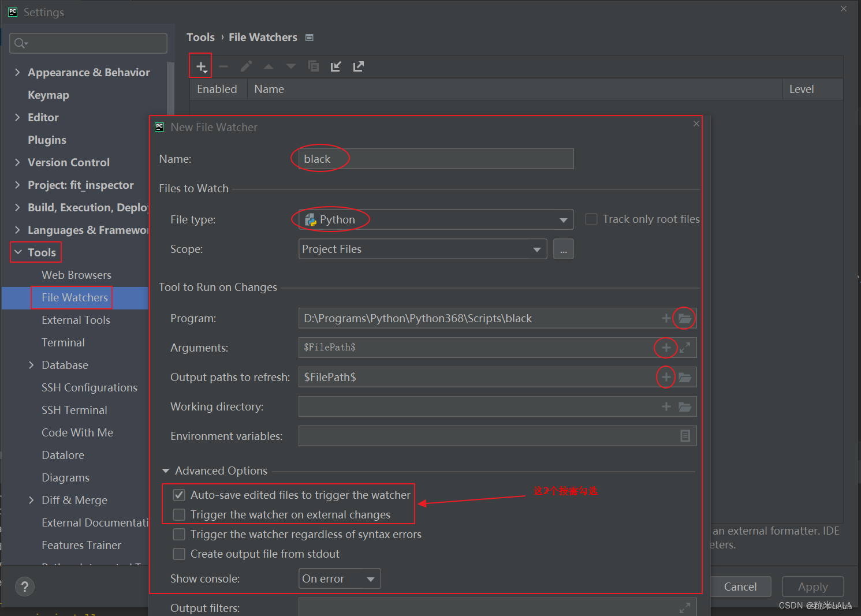Expand the Version Control section in sidebar
Viewport: 861px width, 616px height.
click(17, 162)
